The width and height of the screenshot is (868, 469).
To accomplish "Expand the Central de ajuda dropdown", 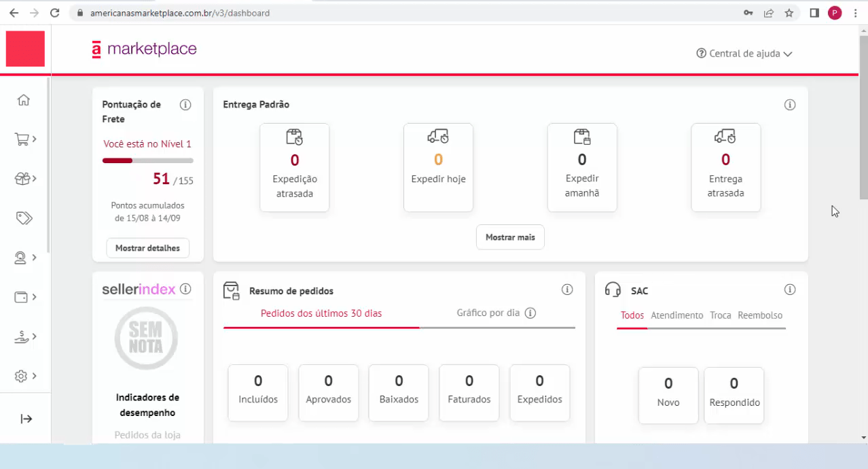I will [744, 53].
